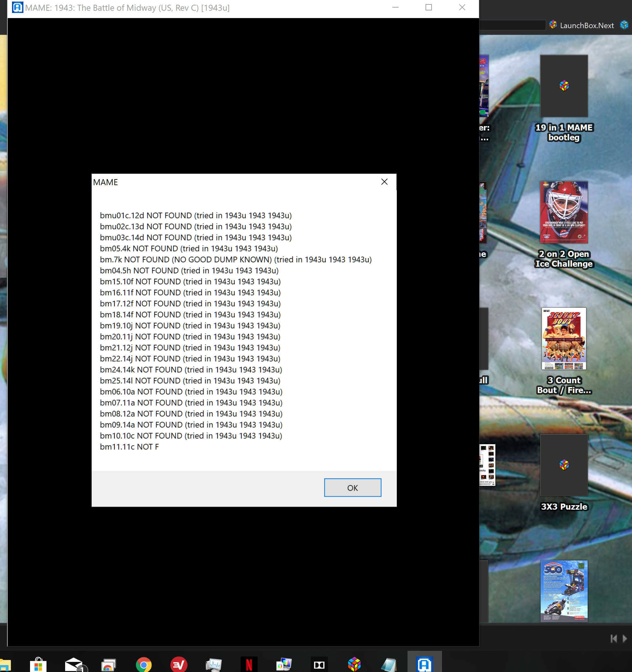The image size is (632, 672).
Task: Maximize the MAME 1943 window
Action: point(429,8)
